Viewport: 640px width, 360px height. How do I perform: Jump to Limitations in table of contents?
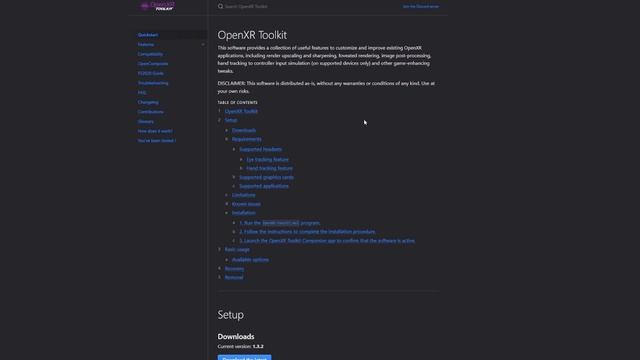click(244, 195)
